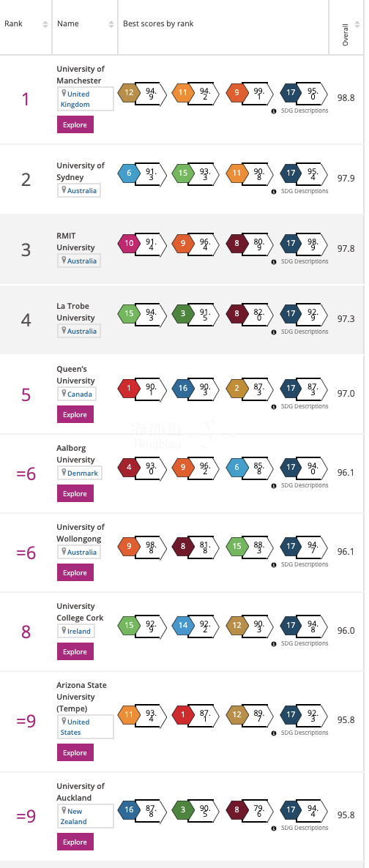369x868 pixels.
Task: Click SDG 4 hexagon in Aalborg University row
Action: 129,467
